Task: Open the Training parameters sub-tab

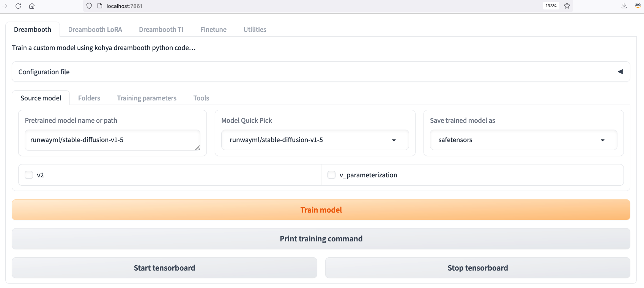Action: click(147, 98)
